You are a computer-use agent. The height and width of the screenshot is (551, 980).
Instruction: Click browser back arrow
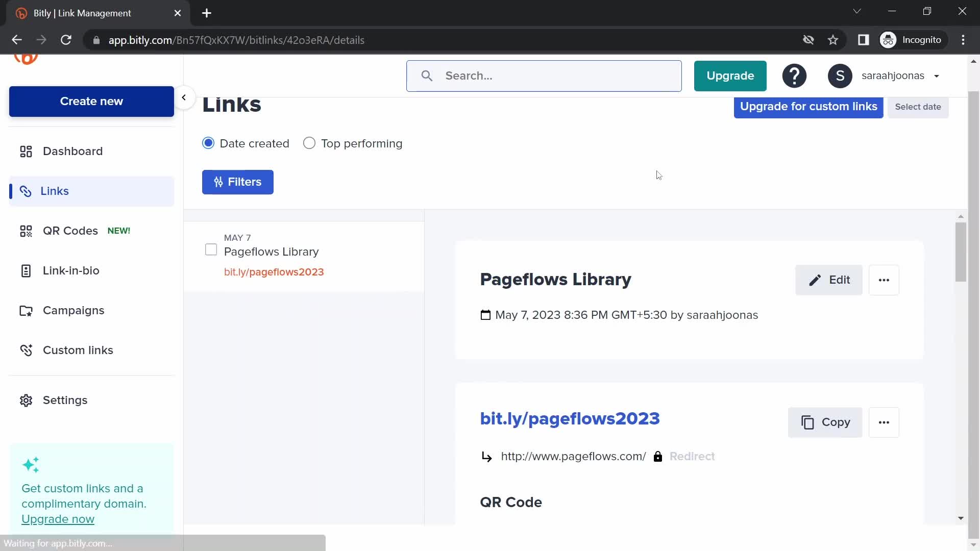coord(17,40)
